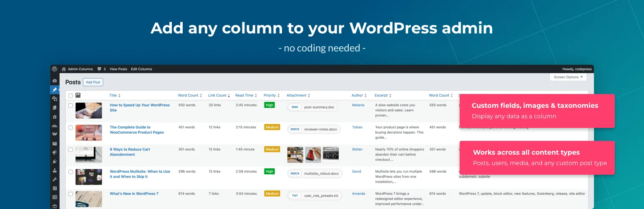Click Edit Columns in the admin bar
This screenshot has width=644, height=209.
point(141,69)
